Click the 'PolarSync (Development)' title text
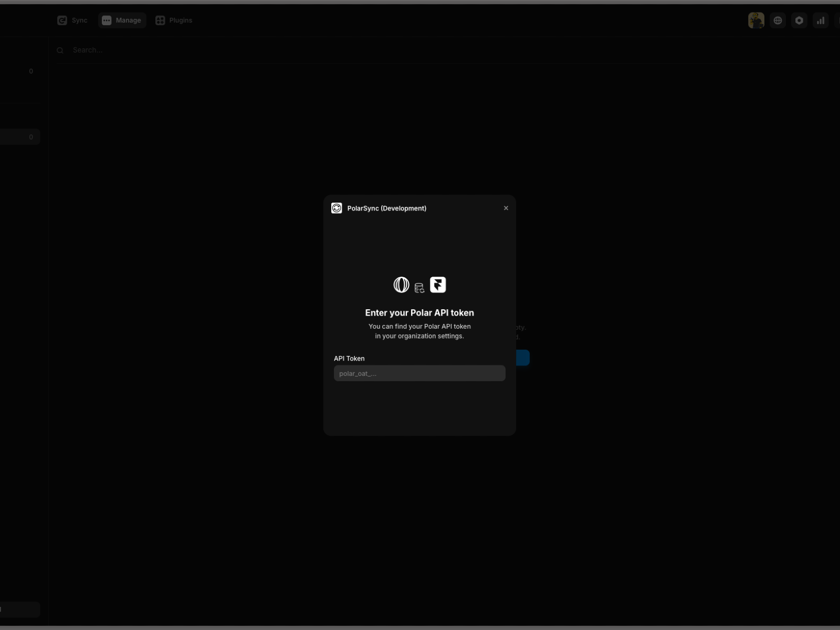 point(387,208)
